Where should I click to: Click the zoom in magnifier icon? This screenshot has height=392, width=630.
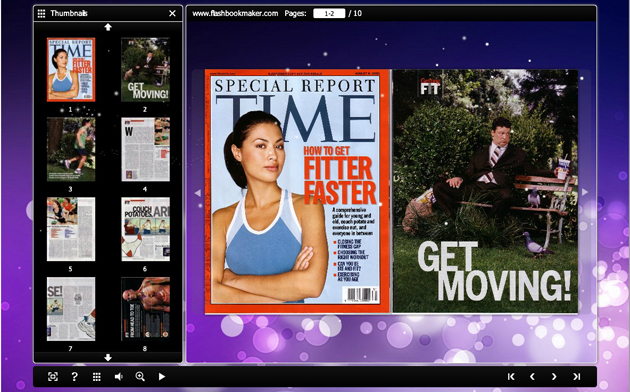140,376
